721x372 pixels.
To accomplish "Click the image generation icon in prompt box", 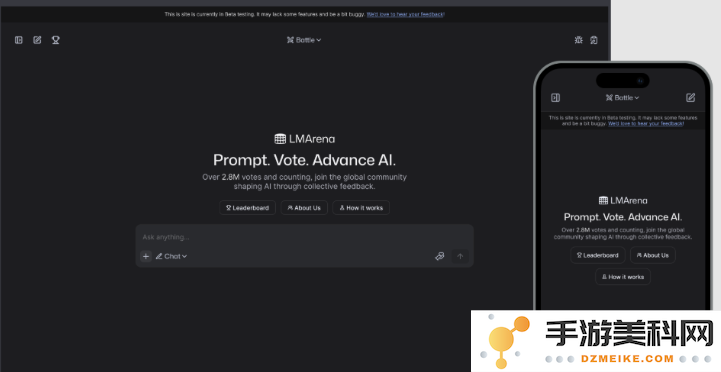I will (x=440, y=256).
